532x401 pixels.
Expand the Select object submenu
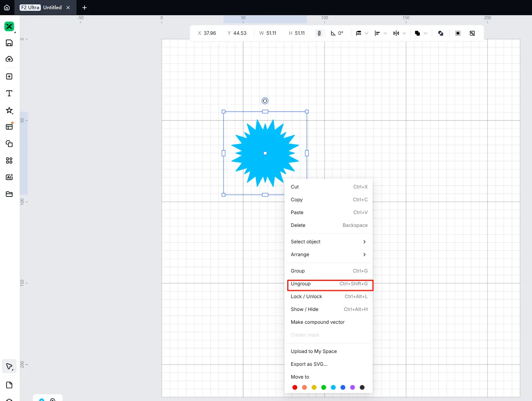coord(329,242)
